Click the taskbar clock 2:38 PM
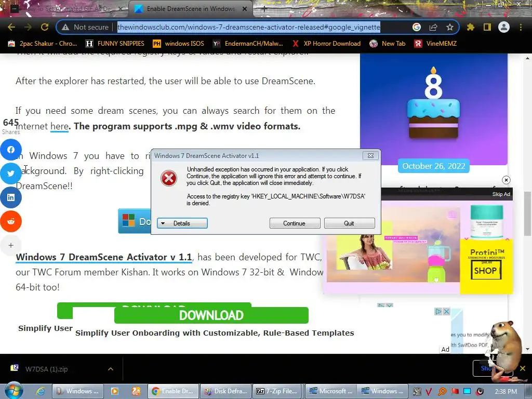The width and height of the screenshot is (532, 399). click(x=506, y=392)
